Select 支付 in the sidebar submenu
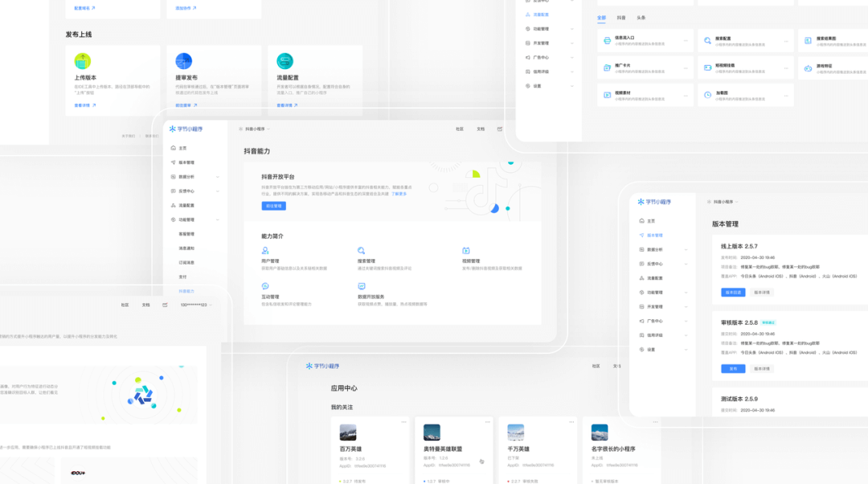 [x=182, y=277]
